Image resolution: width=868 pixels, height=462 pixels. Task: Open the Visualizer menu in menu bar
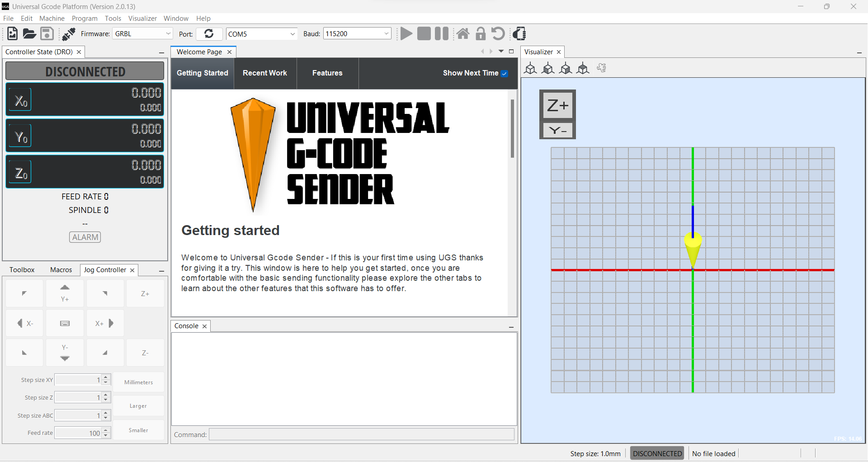tap(142, 19)
